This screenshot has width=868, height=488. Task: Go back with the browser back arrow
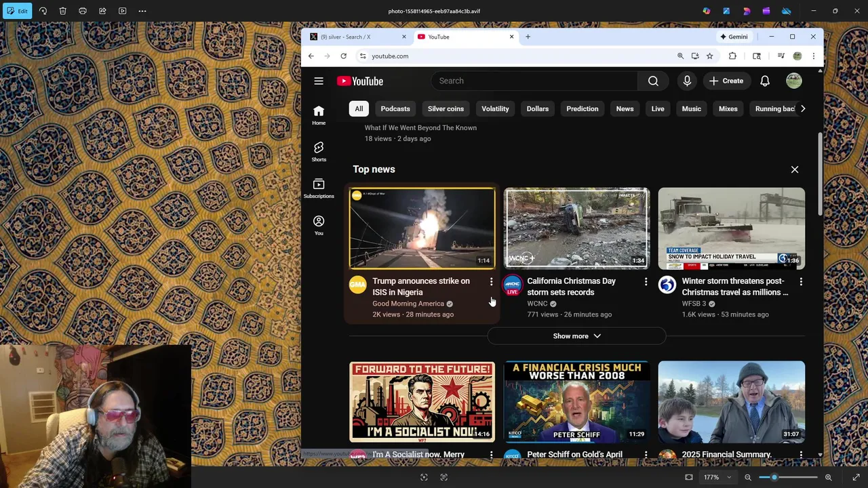click(311, 56)
